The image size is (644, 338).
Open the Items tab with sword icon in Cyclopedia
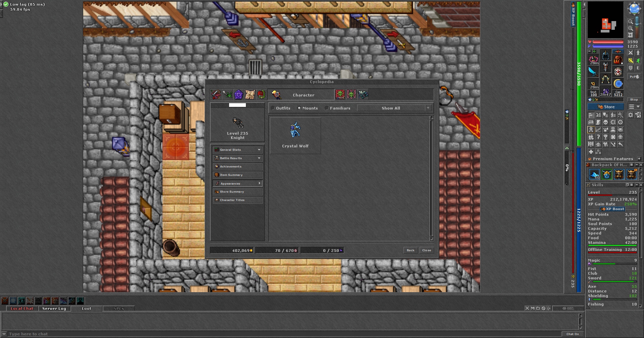216,95
